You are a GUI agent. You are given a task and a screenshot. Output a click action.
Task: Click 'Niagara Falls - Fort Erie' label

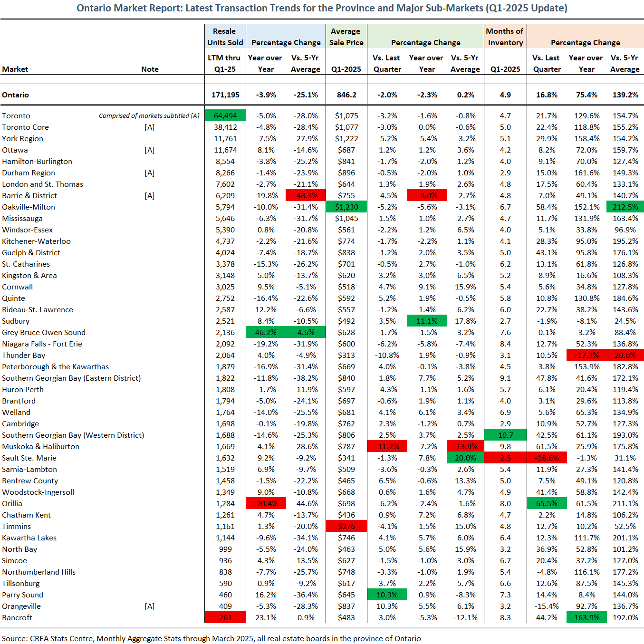tap(42, 344)
